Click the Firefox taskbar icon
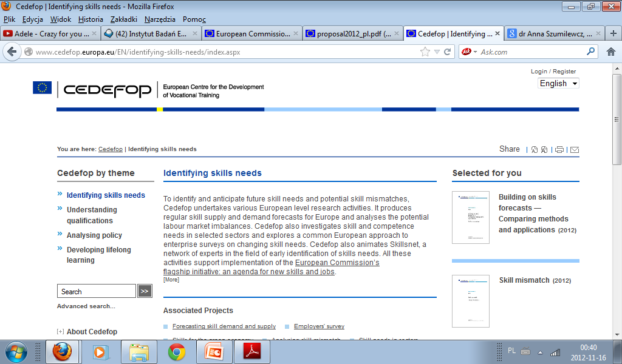Viewport: 622px width, 364px height. click(x=63, y=352)
